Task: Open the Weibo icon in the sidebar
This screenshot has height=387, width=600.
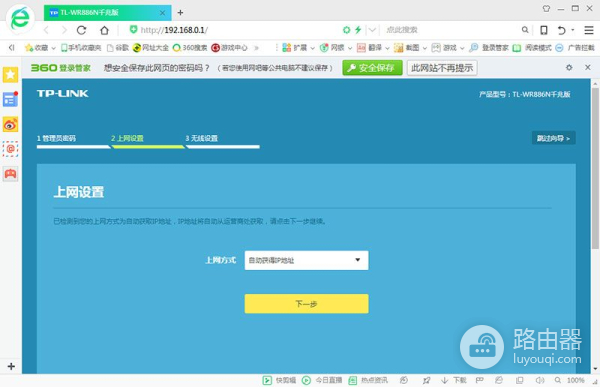Action: (10, 124)
